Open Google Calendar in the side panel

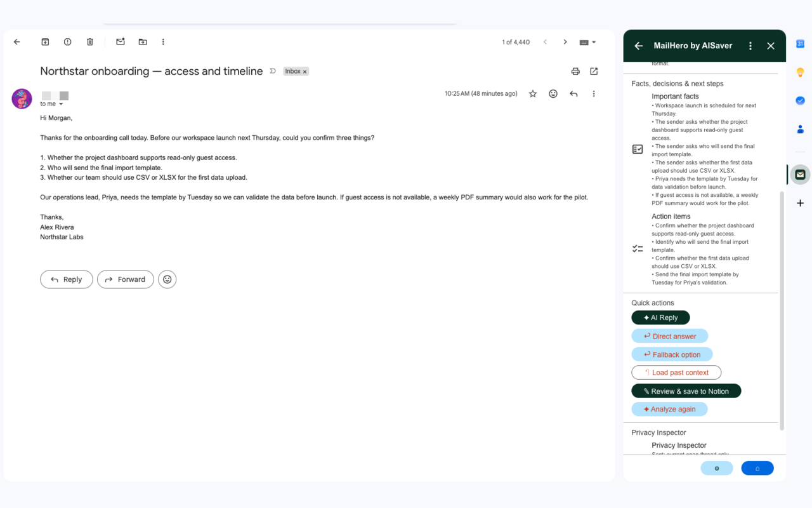(800, 44)
